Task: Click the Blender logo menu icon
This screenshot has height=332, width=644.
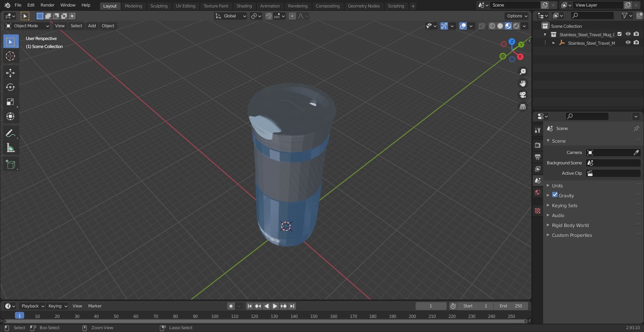Action: [7, 5]
